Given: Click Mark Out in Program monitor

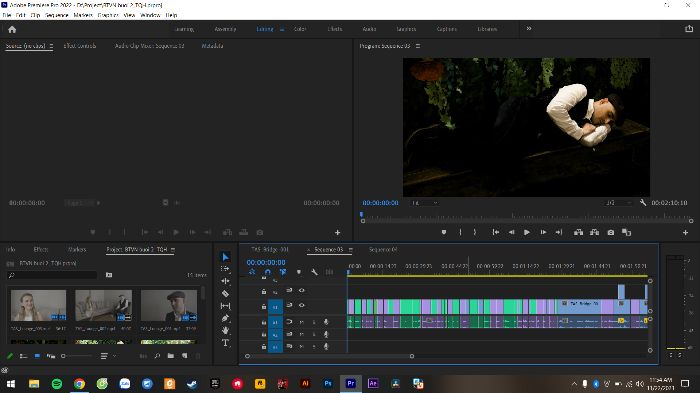Looking at the screenshot, I should point(475,232).
